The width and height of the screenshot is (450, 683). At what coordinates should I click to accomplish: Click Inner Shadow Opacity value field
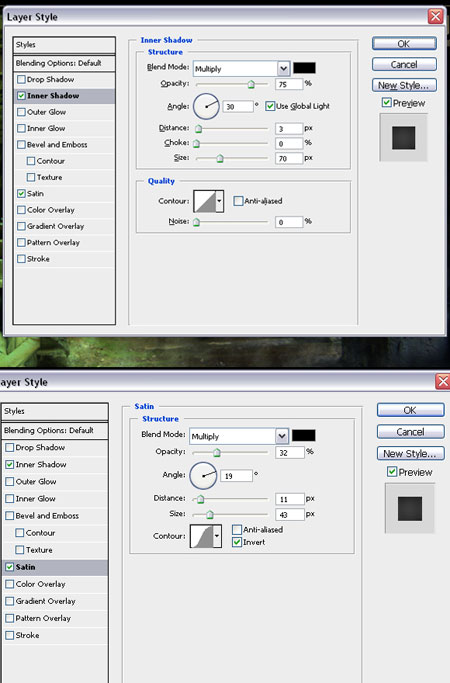pyautogui.click(x=288, y=84)
